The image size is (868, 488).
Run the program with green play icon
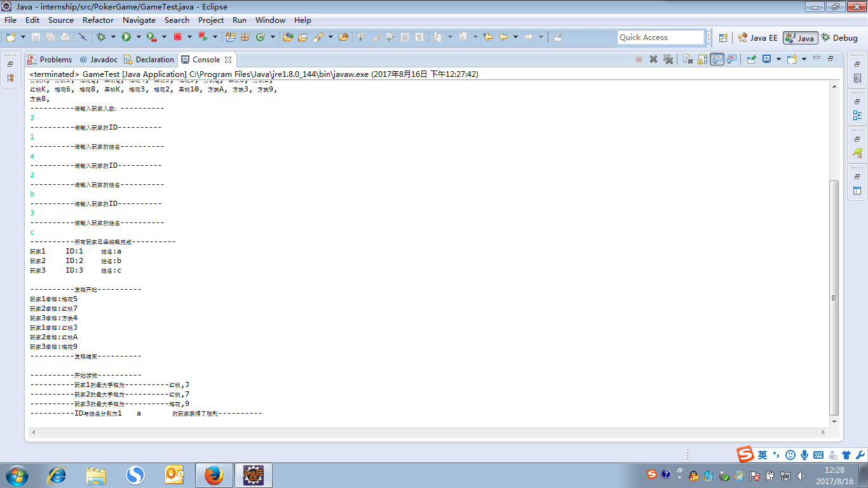[126, 37]
